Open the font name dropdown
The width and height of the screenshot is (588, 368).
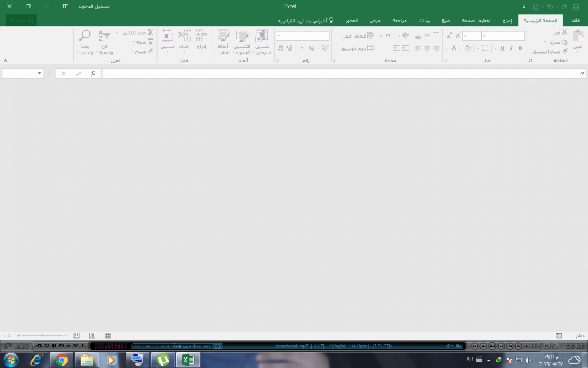(485, 36)
